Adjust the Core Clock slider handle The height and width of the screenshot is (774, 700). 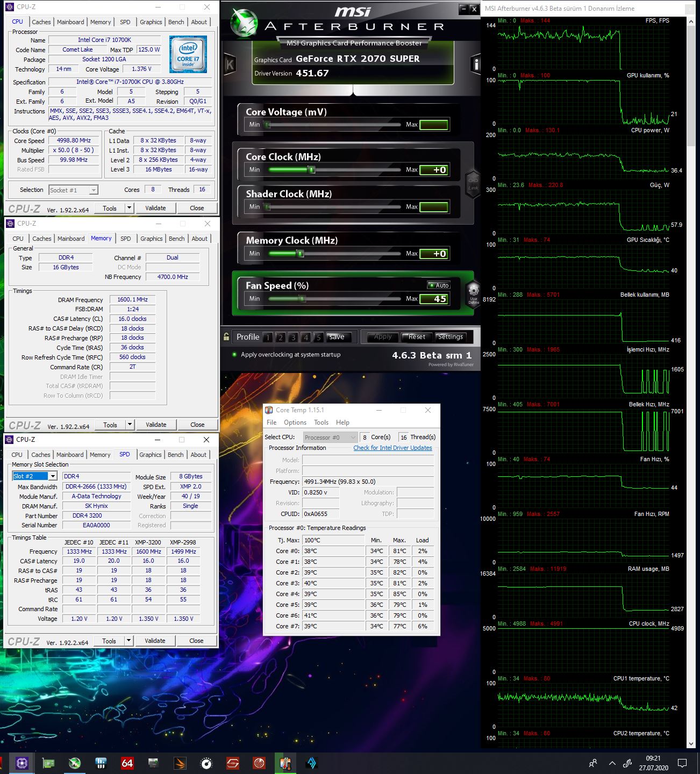pos(311,170)
